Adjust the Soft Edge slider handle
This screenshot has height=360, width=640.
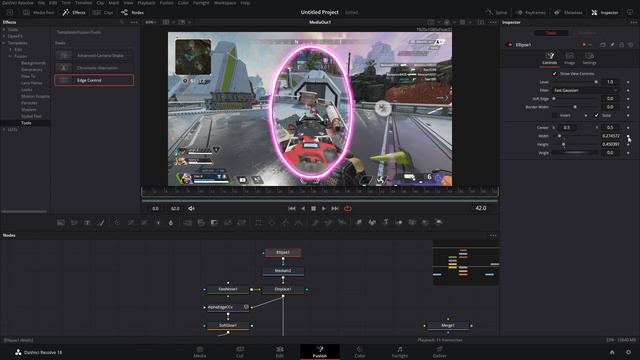coord(554,99)
